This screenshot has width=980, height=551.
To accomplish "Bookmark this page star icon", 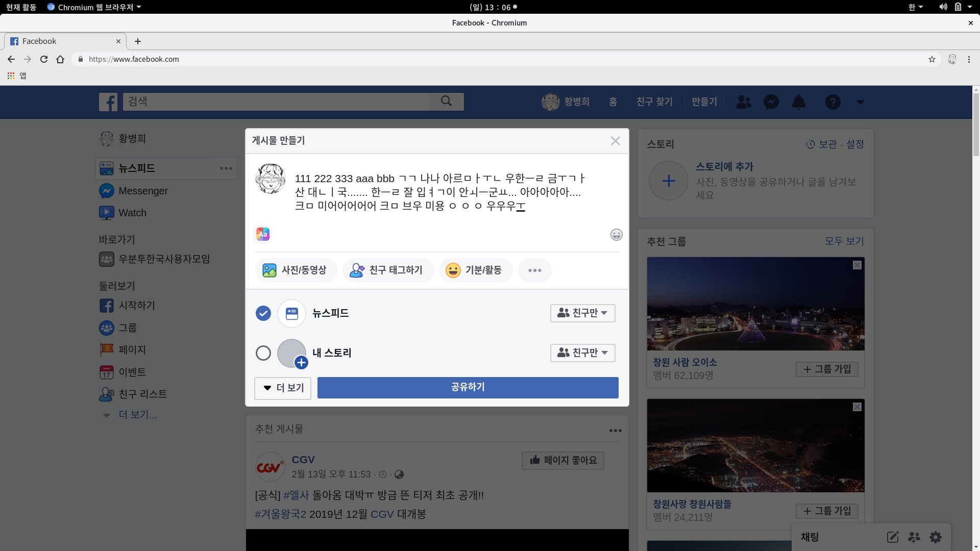I will click(x=932, y=59).
